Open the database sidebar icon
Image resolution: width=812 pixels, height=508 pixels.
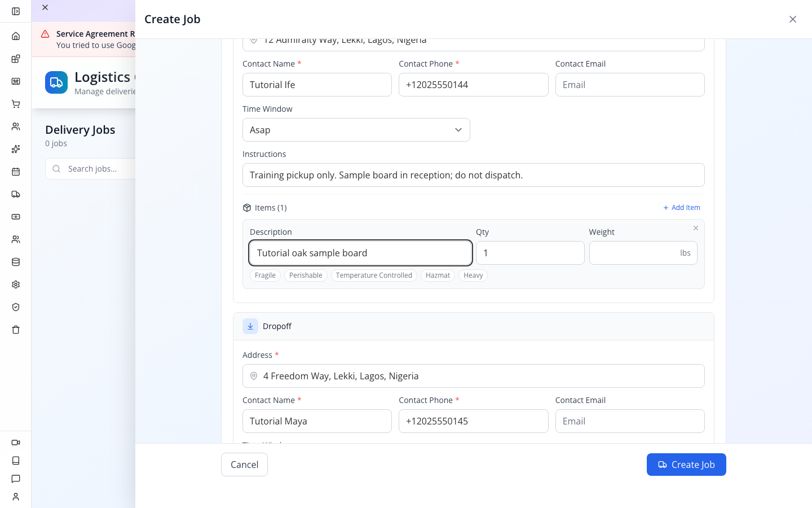(x=16, y=262)
